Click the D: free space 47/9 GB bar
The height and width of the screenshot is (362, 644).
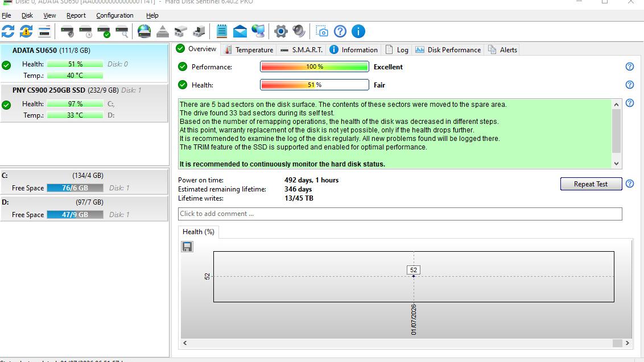pyautogui.click(x=75, y=215)
